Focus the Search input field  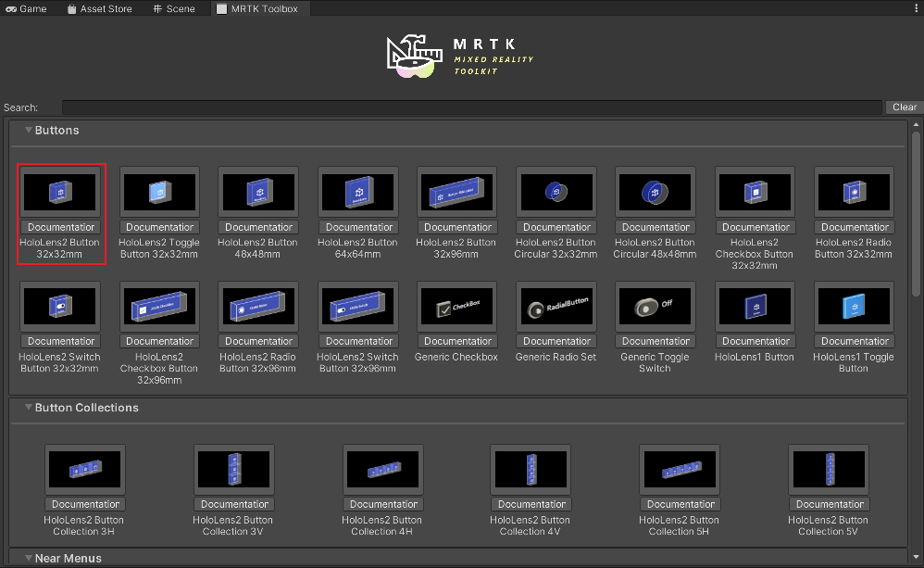pyautogui.click(x=472, y=107)
